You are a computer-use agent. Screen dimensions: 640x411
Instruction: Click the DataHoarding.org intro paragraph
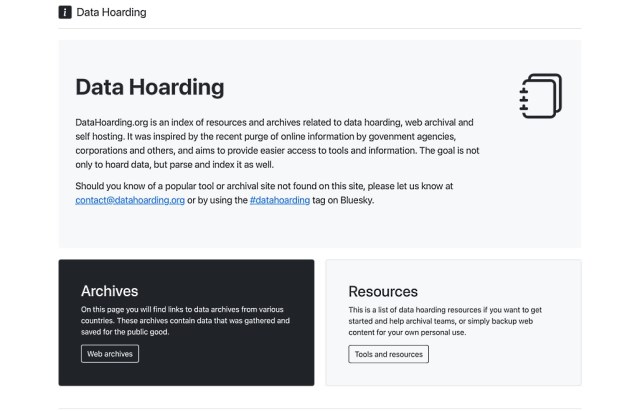[x=277, y=144]
